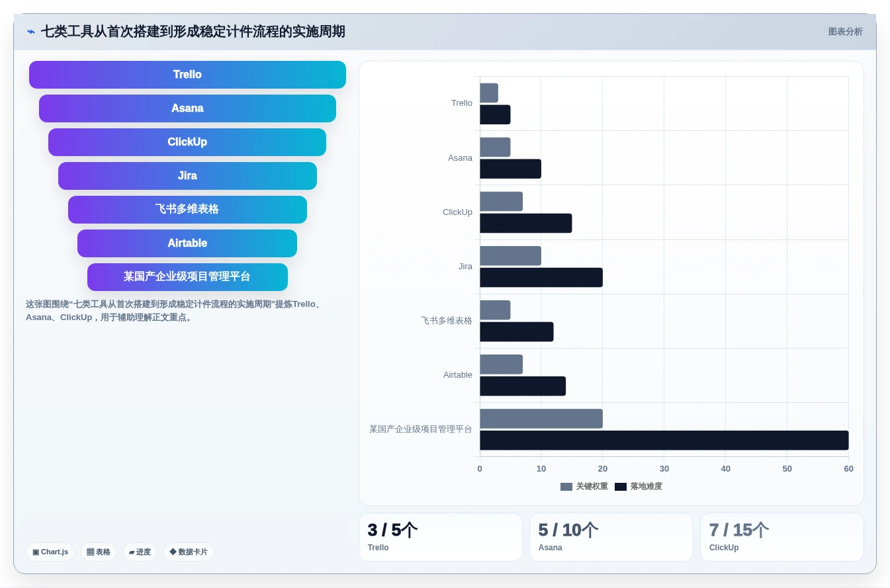Open the 3 / 5个 Trello data card

(x=441, y=537)
